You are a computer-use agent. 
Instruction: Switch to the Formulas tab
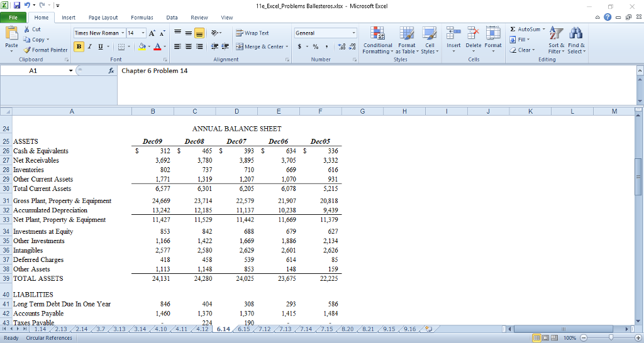tap(142, 18)
